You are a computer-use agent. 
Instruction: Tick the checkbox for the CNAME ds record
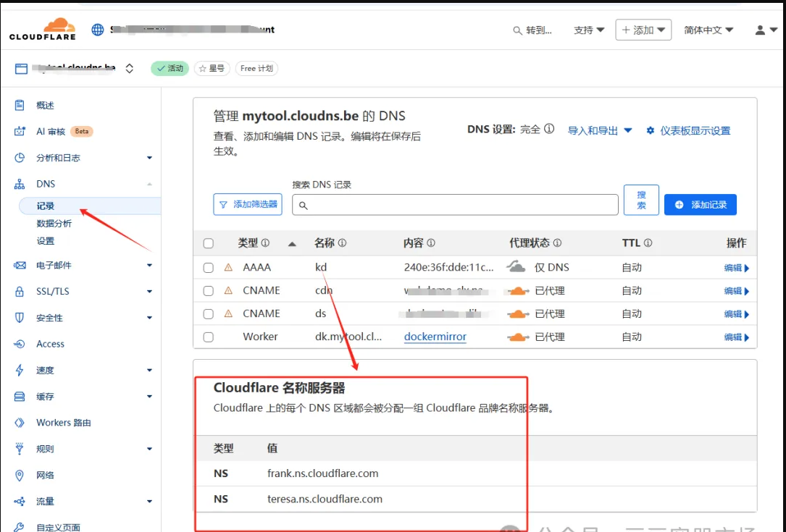209,314
